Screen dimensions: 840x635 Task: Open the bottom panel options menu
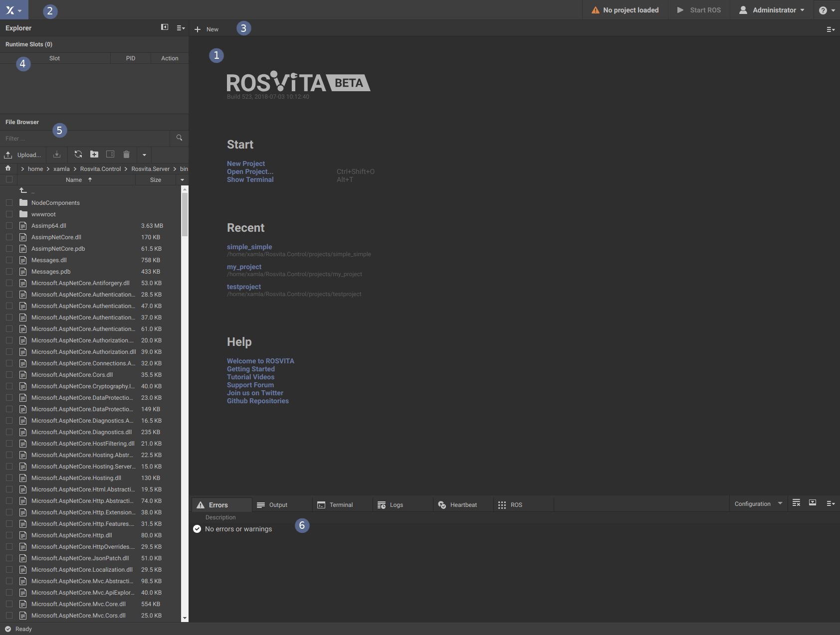coord(831,503)
